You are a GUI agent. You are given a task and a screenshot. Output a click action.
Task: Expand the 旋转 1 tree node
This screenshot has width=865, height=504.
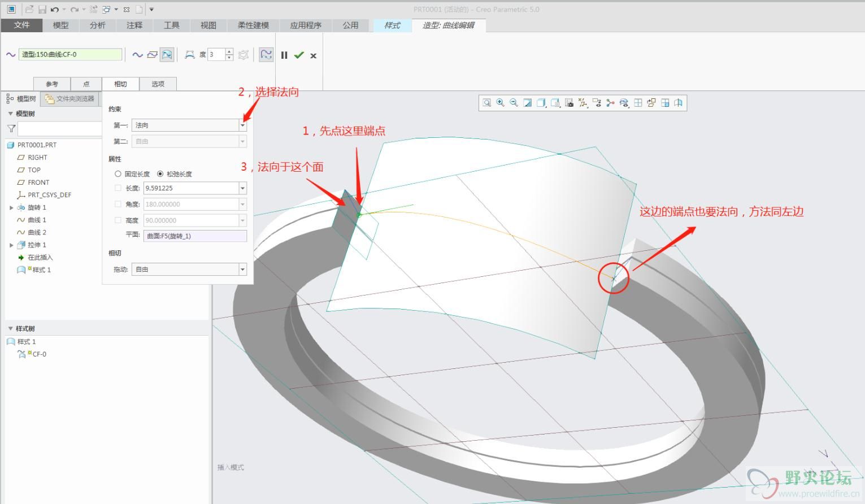(x=11, y=208)
